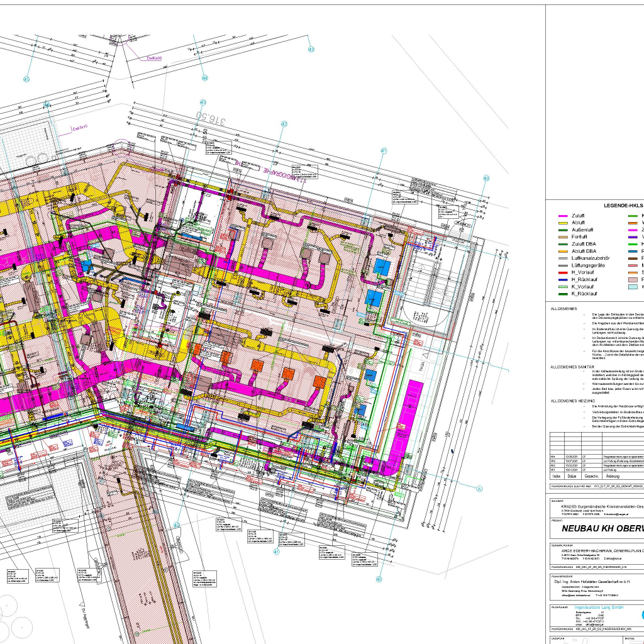
Task: Select the yellow Abluft legend swatch
Action: (x=563, y=223)
